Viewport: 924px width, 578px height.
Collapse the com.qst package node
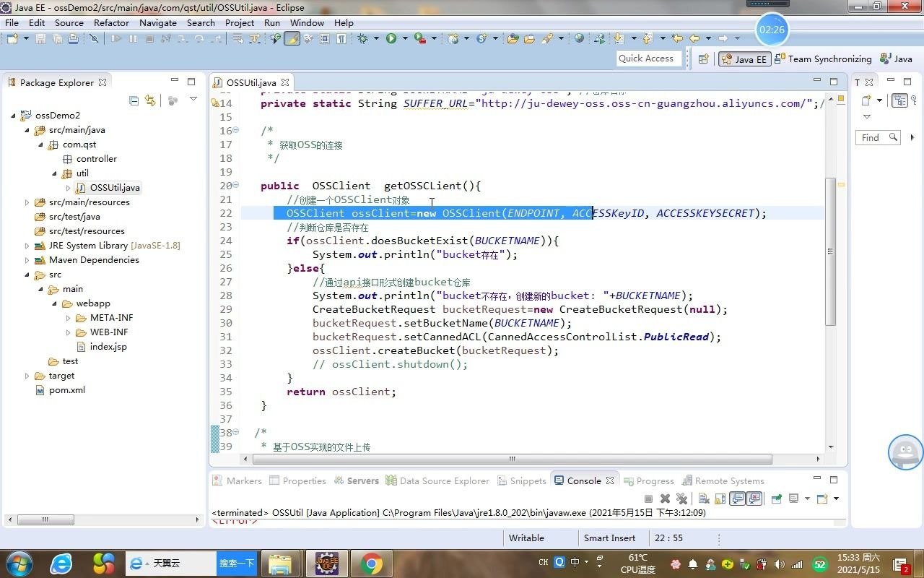click(x=41, y=144)
